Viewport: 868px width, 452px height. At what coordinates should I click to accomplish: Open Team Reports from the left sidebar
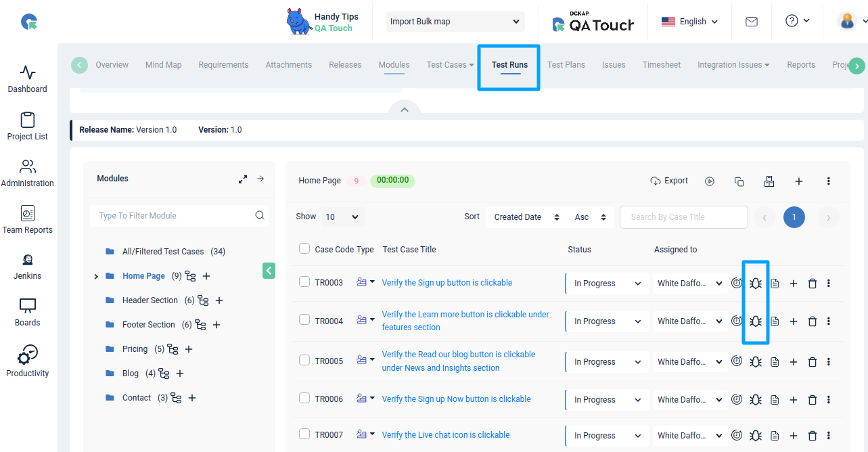click(27, 220)
